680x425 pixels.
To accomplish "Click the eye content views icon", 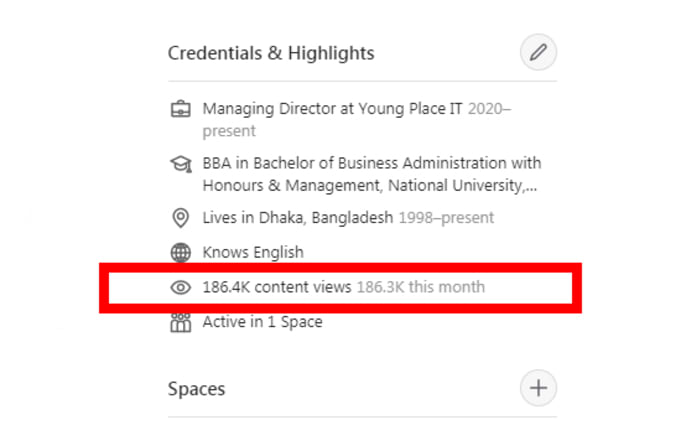I will click(180, 287).
